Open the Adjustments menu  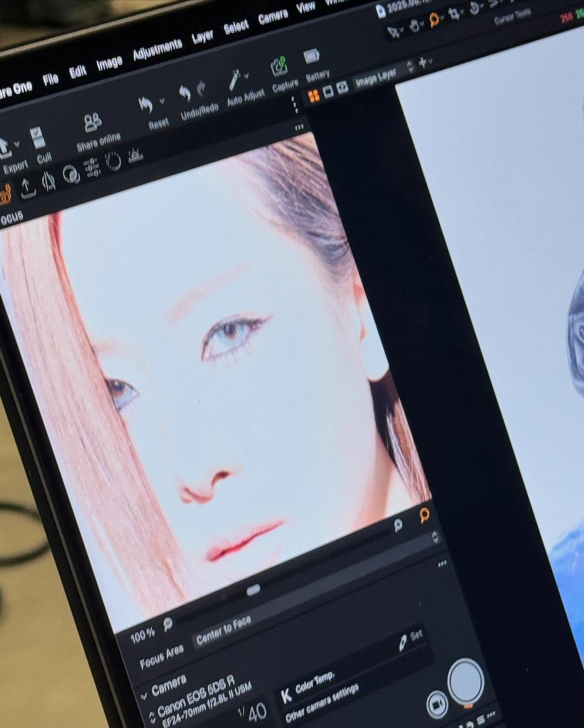pos(157,50)
